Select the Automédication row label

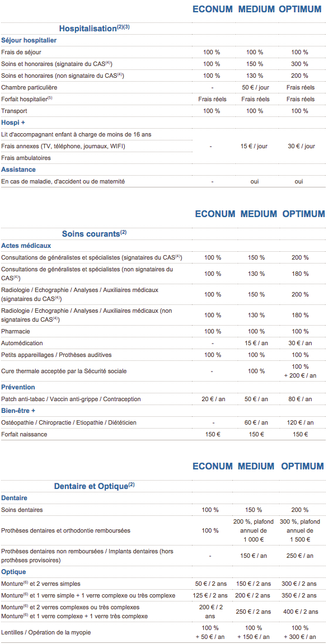point(22,342)
